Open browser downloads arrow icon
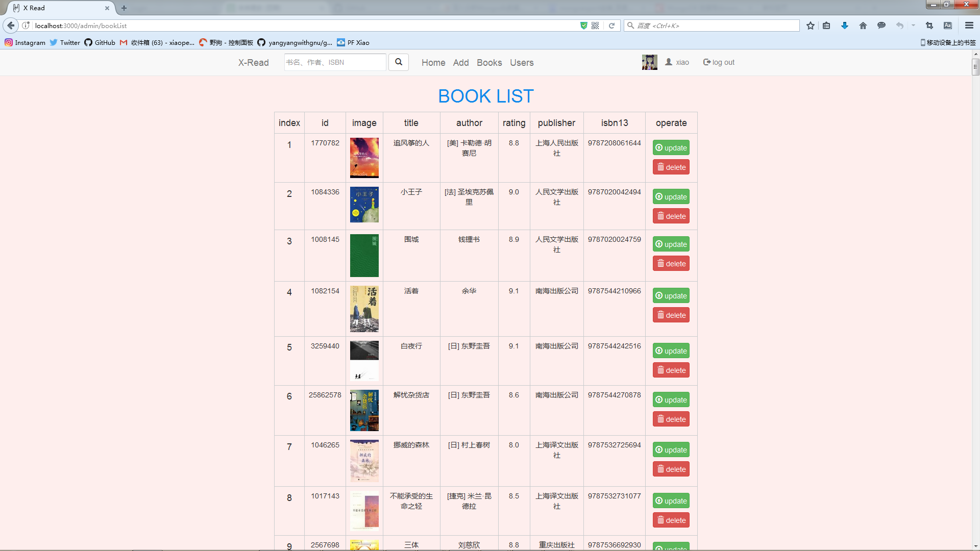Image resolution: width=980 pixels, height=551 pixels. coord(845,26)
